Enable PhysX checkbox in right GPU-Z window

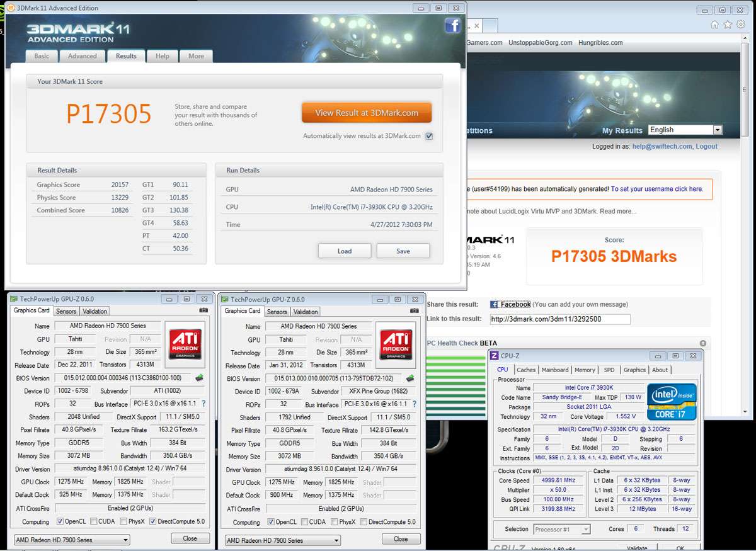334,522
